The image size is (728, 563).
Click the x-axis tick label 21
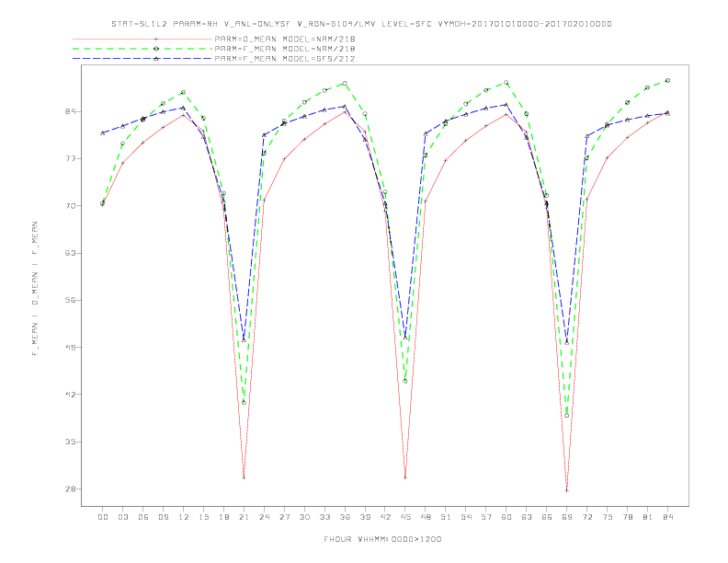(x=244, y=517)
